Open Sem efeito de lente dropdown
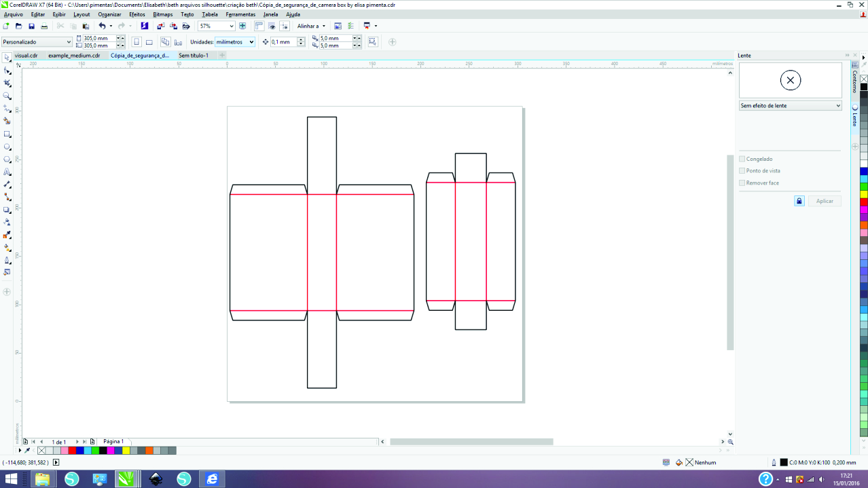Screen dimensions: 868x488 click(790, 106)
